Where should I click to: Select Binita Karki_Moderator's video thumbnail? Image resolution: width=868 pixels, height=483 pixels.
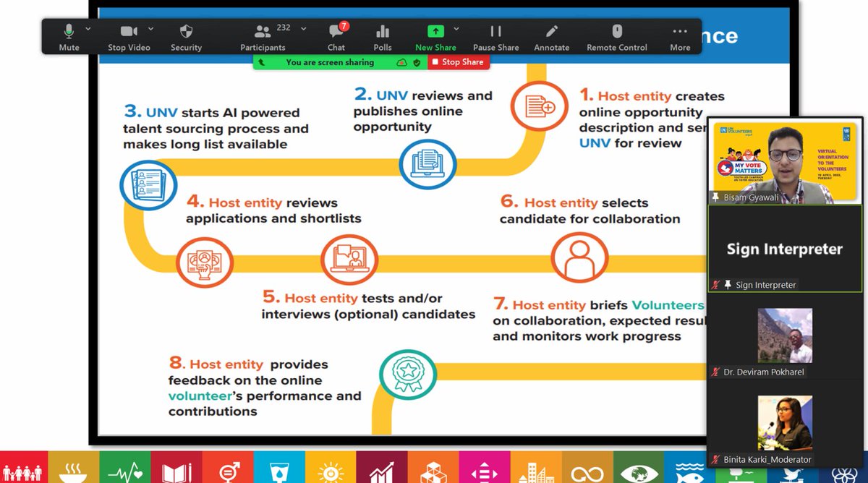click(x=785, y=423)
